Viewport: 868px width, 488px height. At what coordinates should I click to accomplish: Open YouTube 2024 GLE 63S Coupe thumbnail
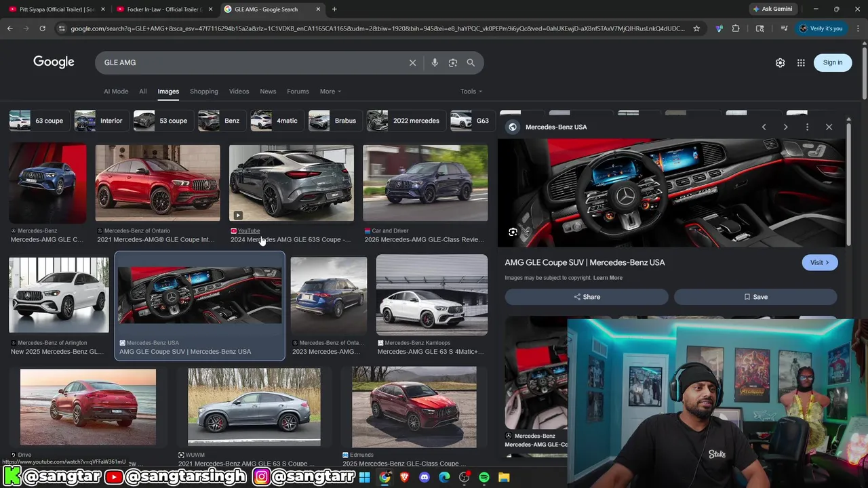(292, 183)
